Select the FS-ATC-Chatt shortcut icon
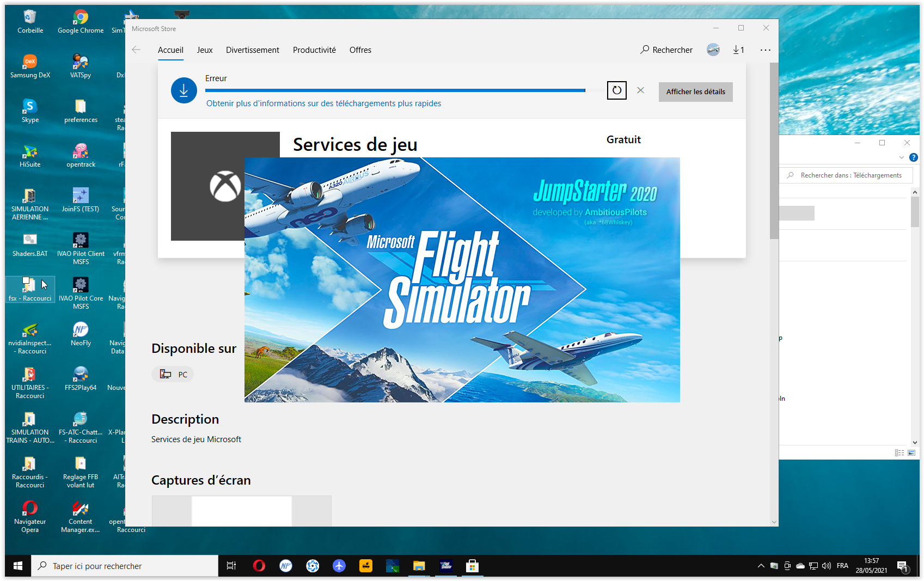Image resolution: width=924 pixels, height=581 pixels. point(81,427)
